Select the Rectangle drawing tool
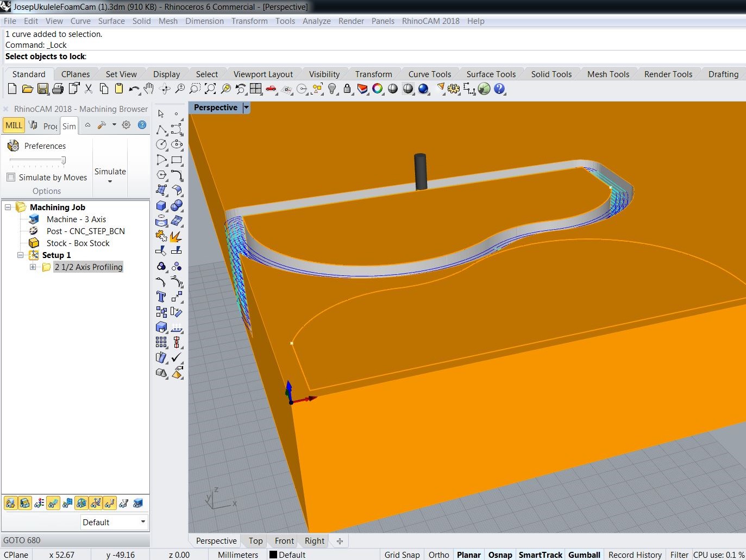 [177, 160]
